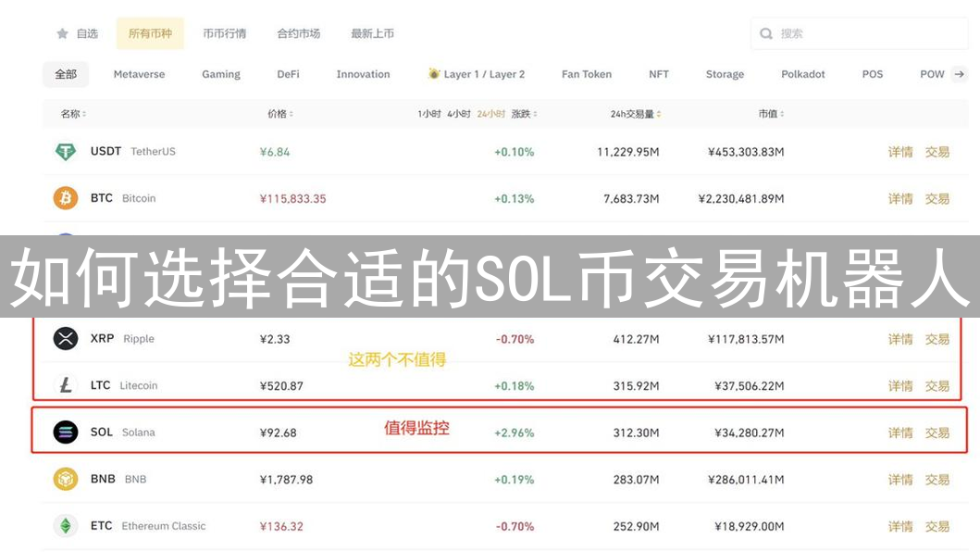Select the 全部 category filter

pyautogui.click(x=66, y=74)
